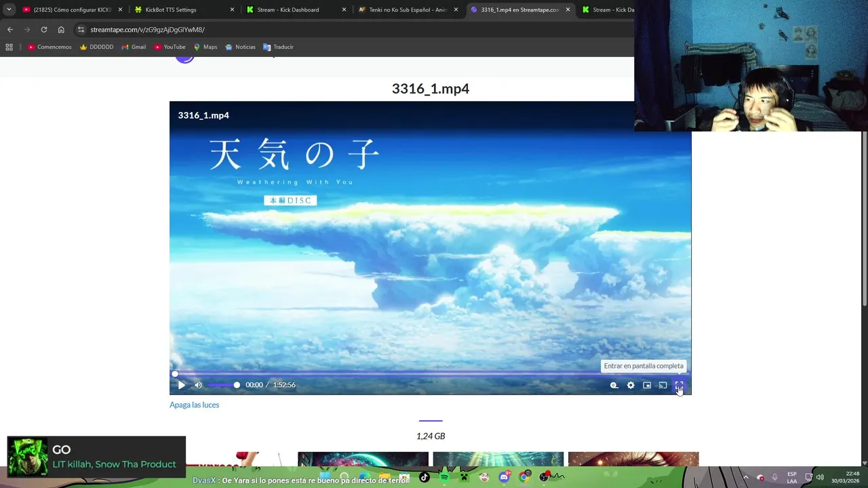868x488 pixels.
Task: Click the 'GO' now-playing song widget
Action: (x=96, y=457)
